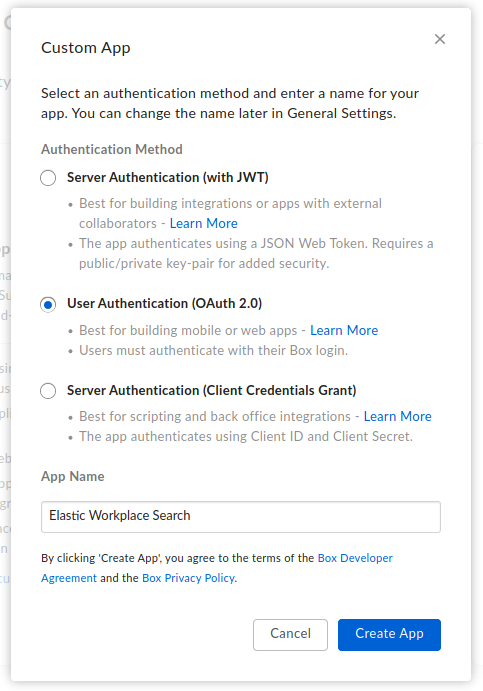The width and height of the screenshot is (483, 691).
Task: Click 'Server Authentication (Client Credentials Grant)' label text
Action: (x=212, y=390)
